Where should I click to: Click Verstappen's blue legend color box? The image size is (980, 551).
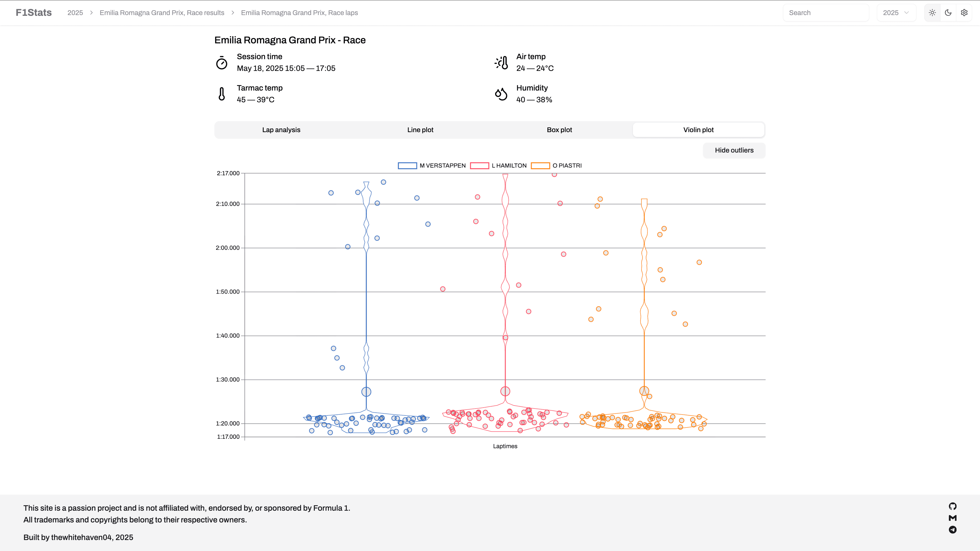pyautogui.click(x=407, y=165)
